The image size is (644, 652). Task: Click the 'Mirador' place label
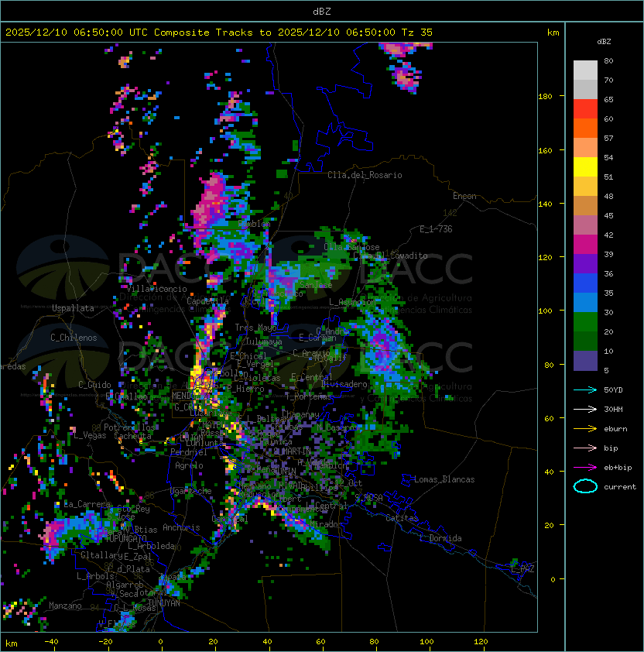326,524
